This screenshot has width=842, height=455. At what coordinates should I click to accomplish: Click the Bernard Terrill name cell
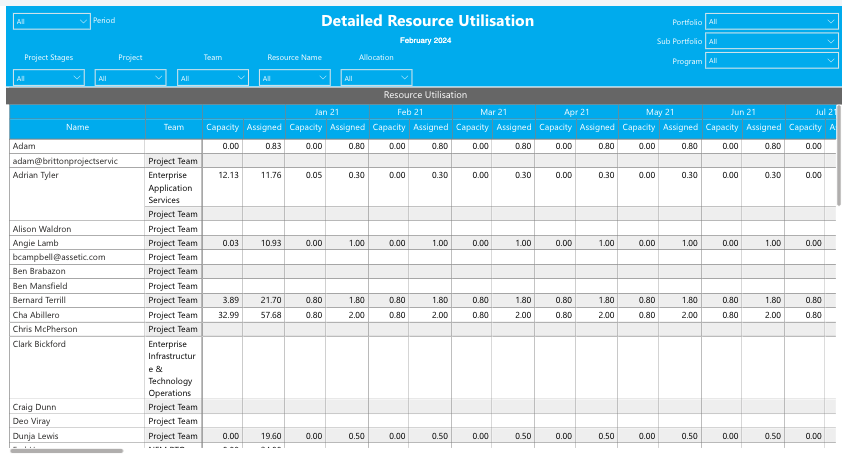[77, 300]
